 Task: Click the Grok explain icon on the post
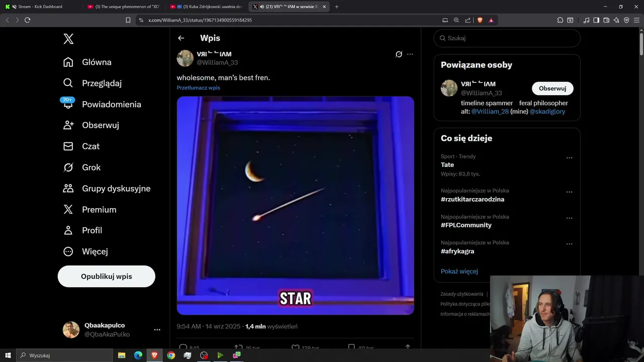[x=398, y=54]
